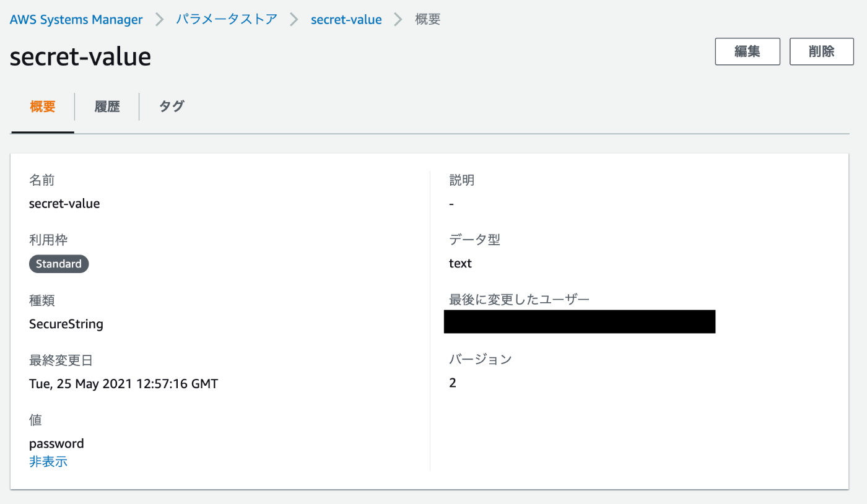Click the version number 2
The image size is (867, 504).
click(x=453, y=383)
